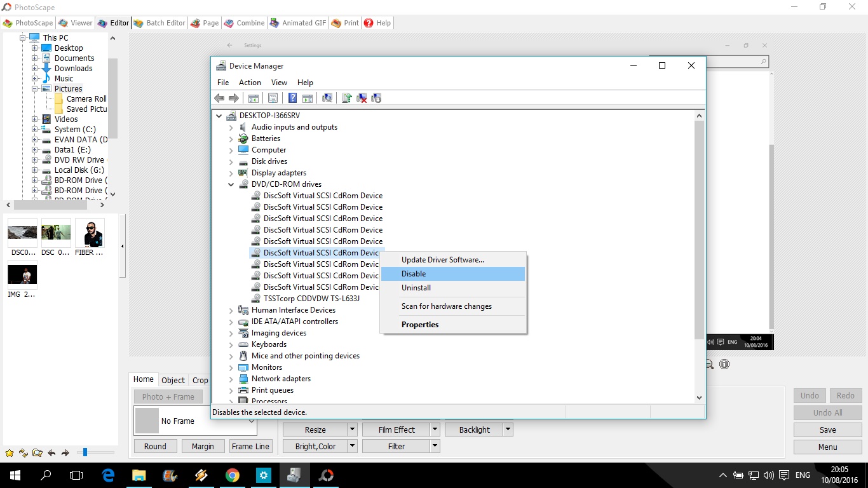This screenshot has width=868, height=488.
Task: Click the Frame Line button
Action: [x=250, y=446]
